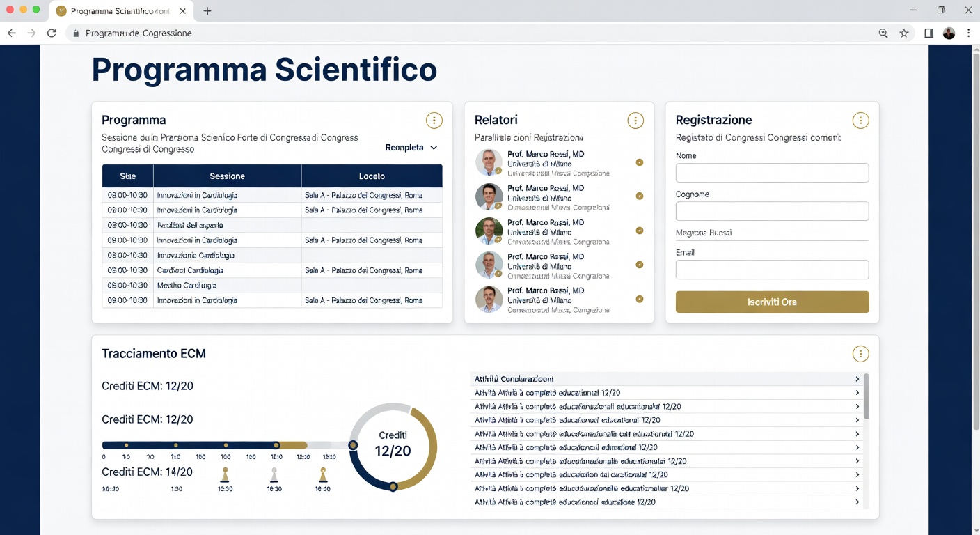This screenshot has height=535, width=980.
Task: Open the Registrazione card three-dot menu
Action: pos(860,121)
